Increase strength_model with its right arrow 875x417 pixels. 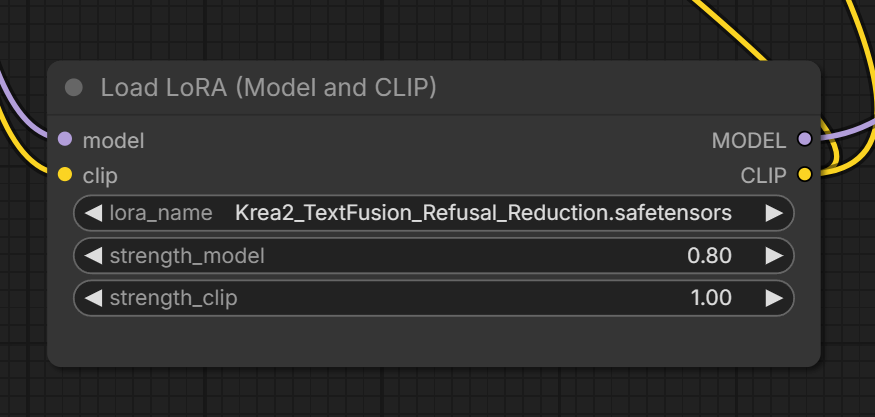tap(774, 256)
